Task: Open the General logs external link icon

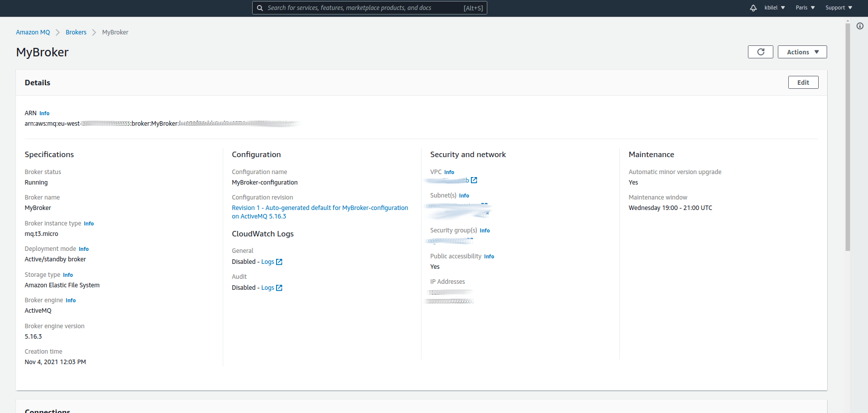Action: pyautogui.click(x=279, y=262)
